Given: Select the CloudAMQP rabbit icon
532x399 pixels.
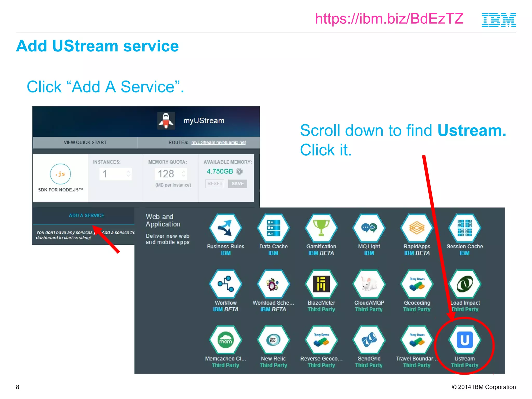Looking at the screenshot, I should (x=369, y=284).
